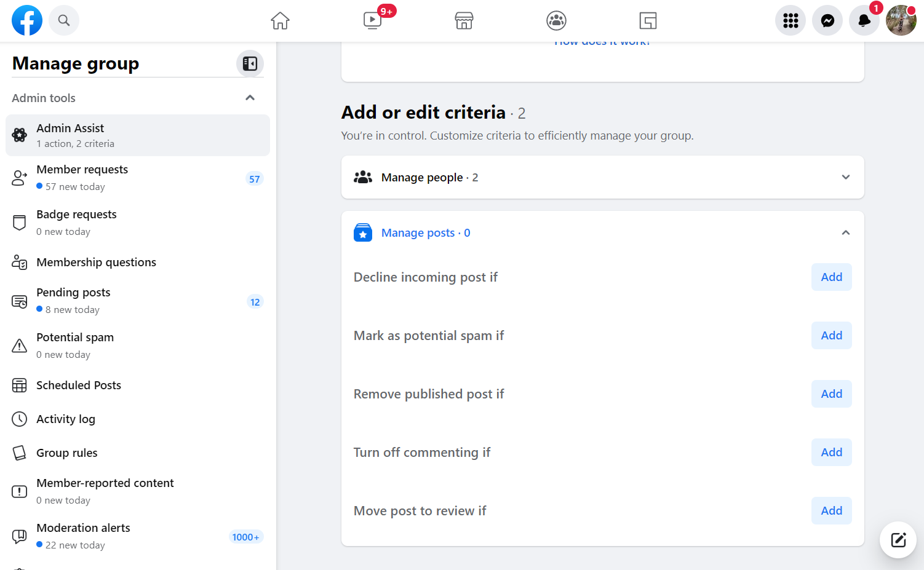The height and width of the screenshot is (570, 924).
Task: Open Messenger from the top bar
Action: tap(827, 20)
